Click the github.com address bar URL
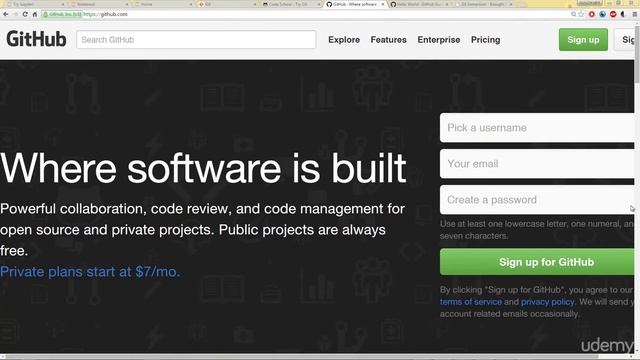This screenshot has height=360, width=640. coord(106,14)
